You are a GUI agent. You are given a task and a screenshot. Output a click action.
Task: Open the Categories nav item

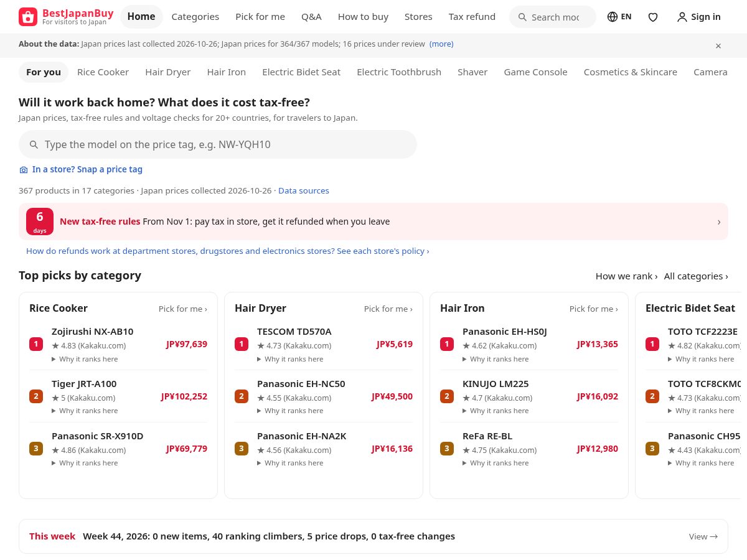click(195, 17)
